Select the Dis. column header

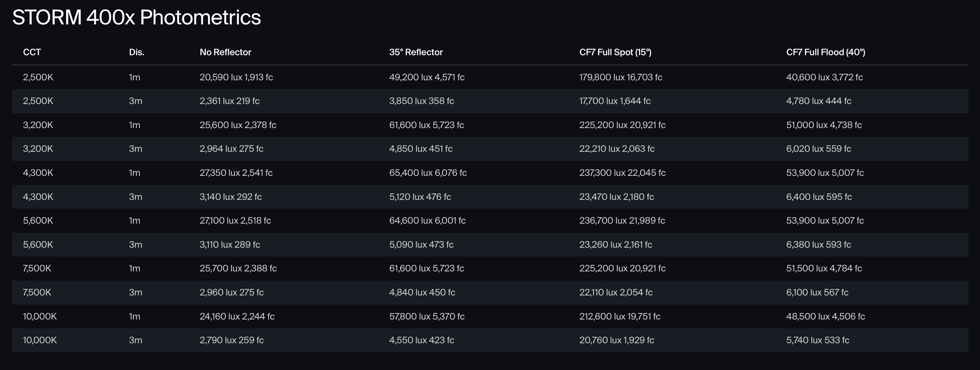click(x=137, y=52)
